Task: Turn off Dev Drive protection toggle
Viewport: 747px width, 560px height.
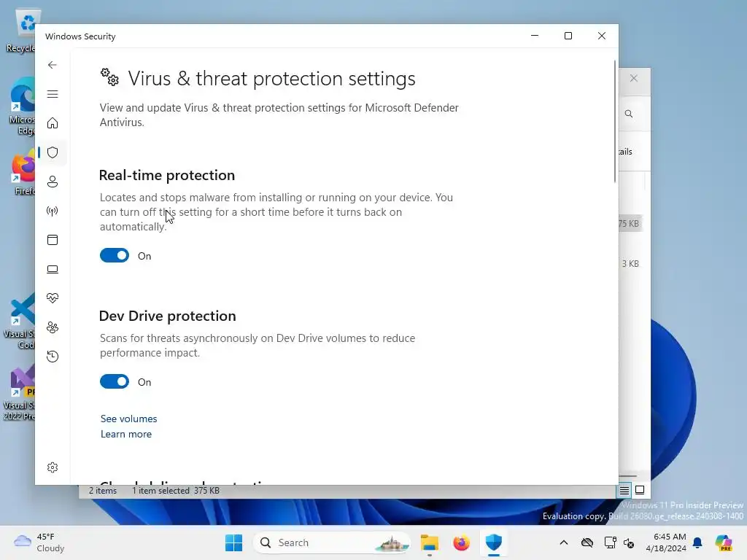Action: tap(115, 382)
